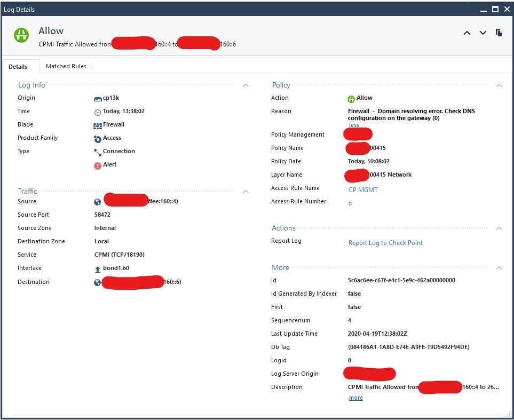Open the CP MGMT access rule link

tap(363, 189)
